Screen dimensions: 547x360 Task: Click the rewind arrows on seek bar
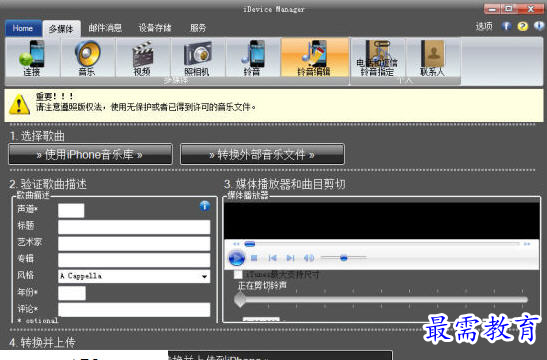[x=236, y=244]
